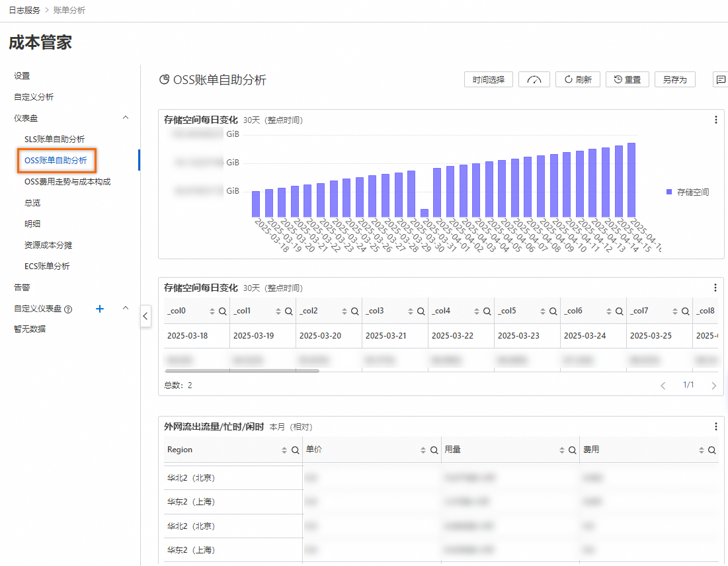The height and width of the screenshot is (566, 728).
Task: Open kebab menu of storage table panel
Action: (715, 288)
